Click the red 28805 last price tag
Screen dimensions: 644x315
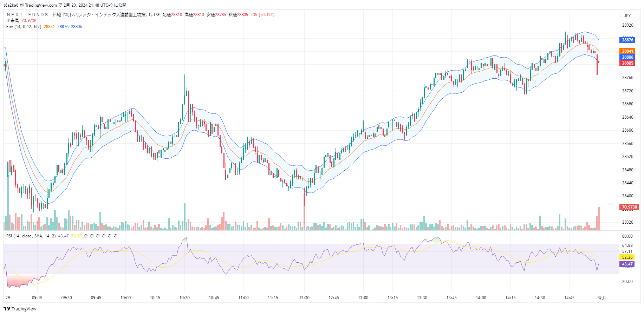click(x=627, y=63)
